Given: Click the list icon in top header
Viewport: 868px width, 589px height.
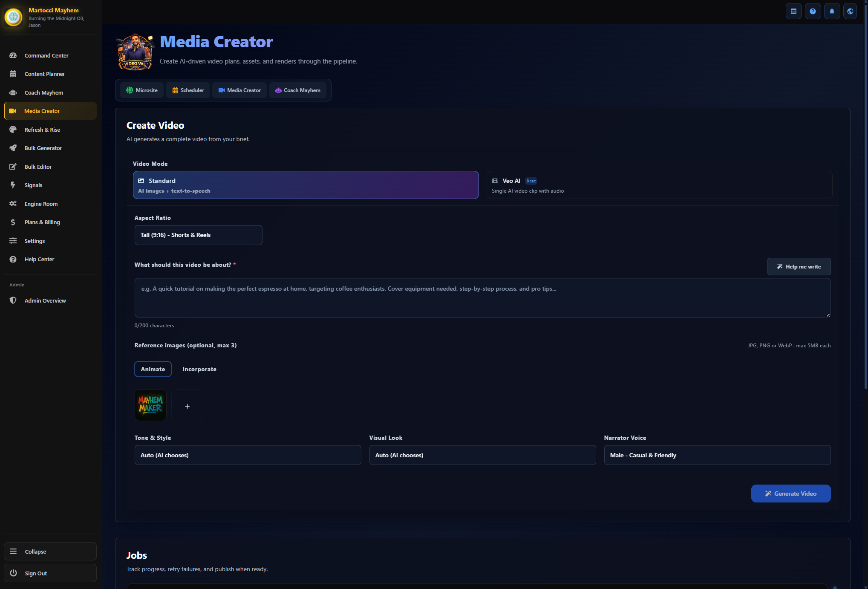Looking at the screenshot, I should (793, 12).
